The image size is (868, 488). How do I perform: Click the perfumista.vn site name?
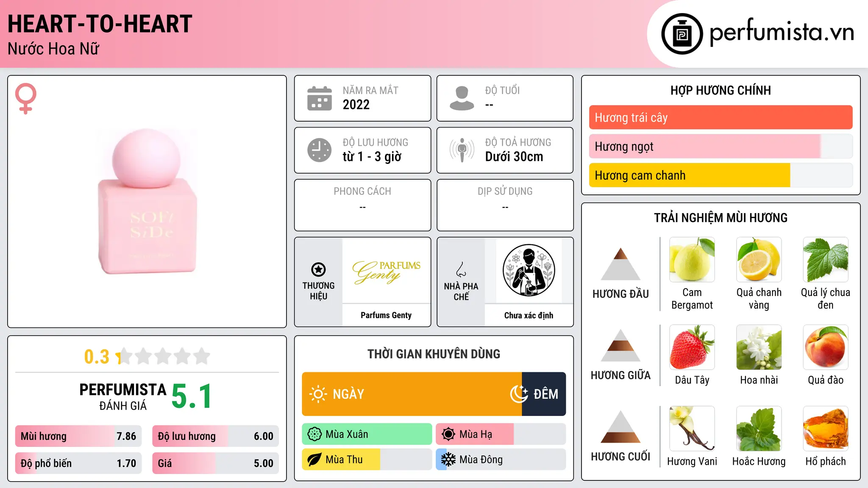pyautogui.click(x=782, y=32)
